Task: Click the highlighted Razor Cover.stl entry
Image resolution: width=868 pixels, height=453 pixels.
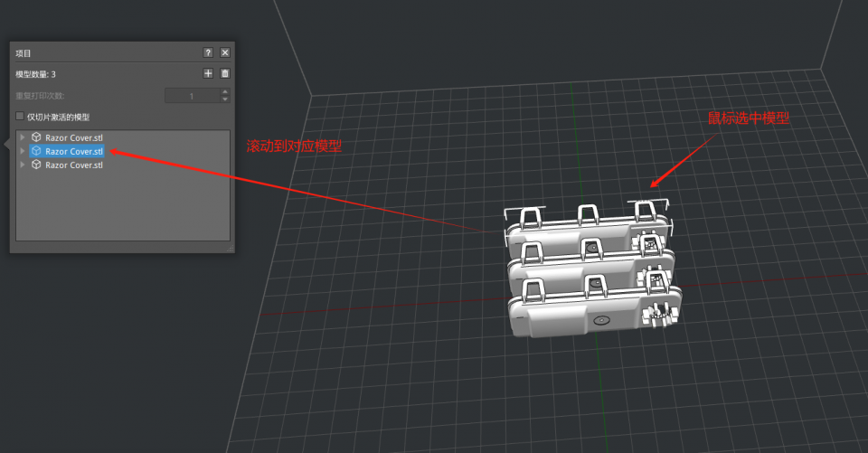Action: point(74,151)
